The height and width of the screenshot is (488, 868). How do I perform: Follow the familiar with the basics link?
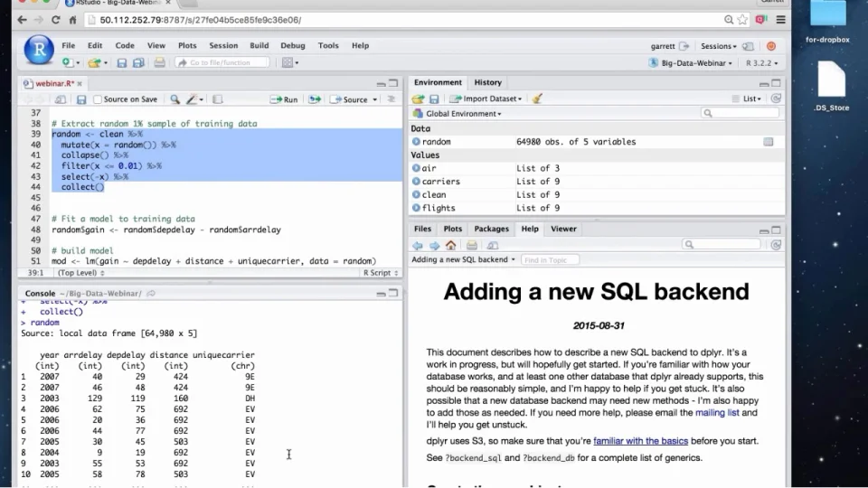(x=640, y=441)
